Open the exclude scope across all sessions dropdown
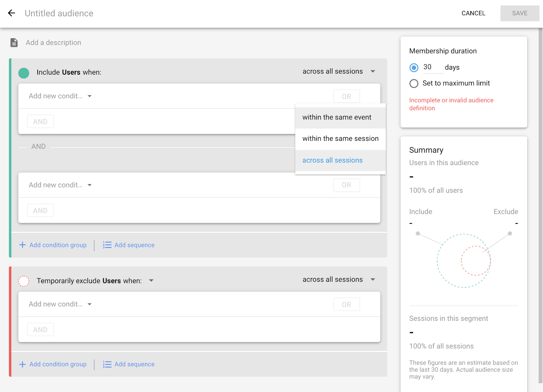This screenshot has width=543, height=392. coord(338,280)
